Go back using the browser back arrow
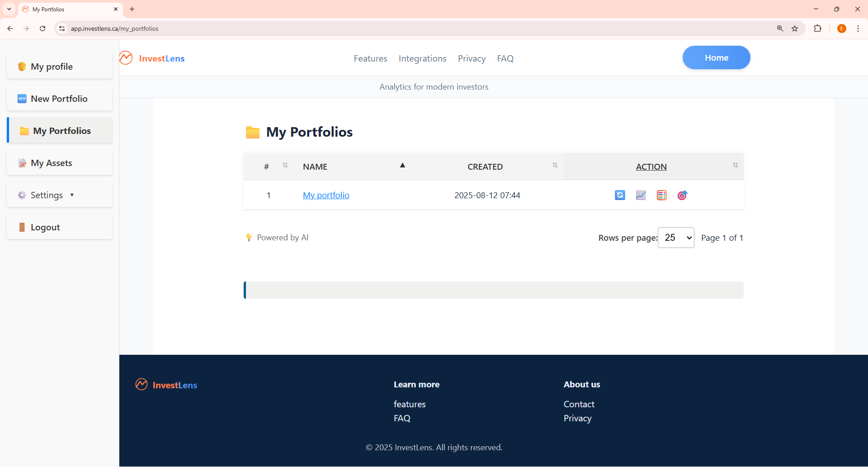This screenshot has height=467, width=868. (10, 29)
